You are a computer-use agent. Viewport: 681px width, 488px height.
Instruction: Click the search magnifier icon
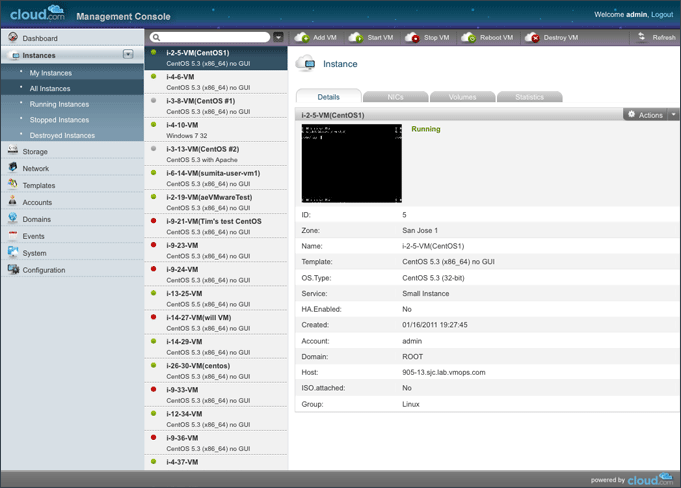tap(157, 38)
